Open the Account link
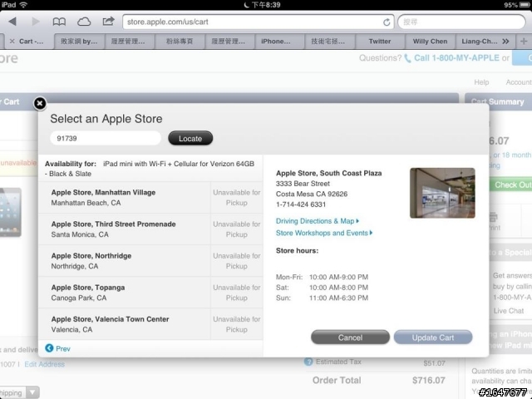 (519, 82)
